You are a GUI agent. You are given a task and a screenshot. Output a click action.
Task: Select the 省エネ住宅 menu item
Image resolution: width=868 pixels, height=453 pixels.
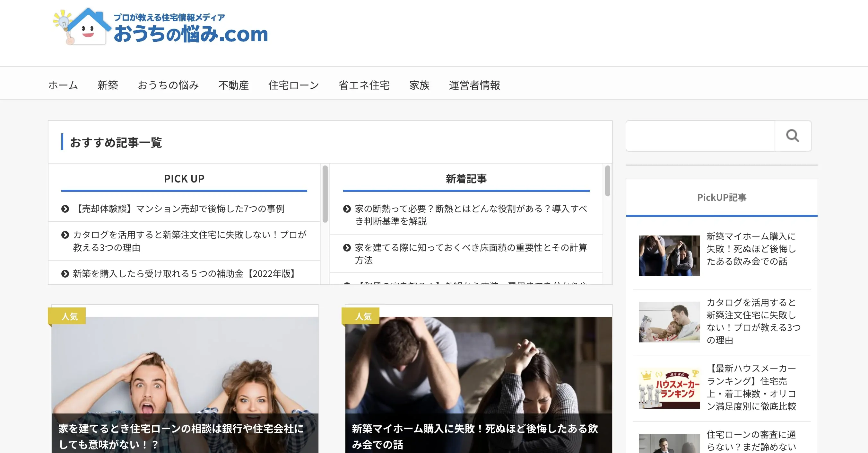click(364, 85)
